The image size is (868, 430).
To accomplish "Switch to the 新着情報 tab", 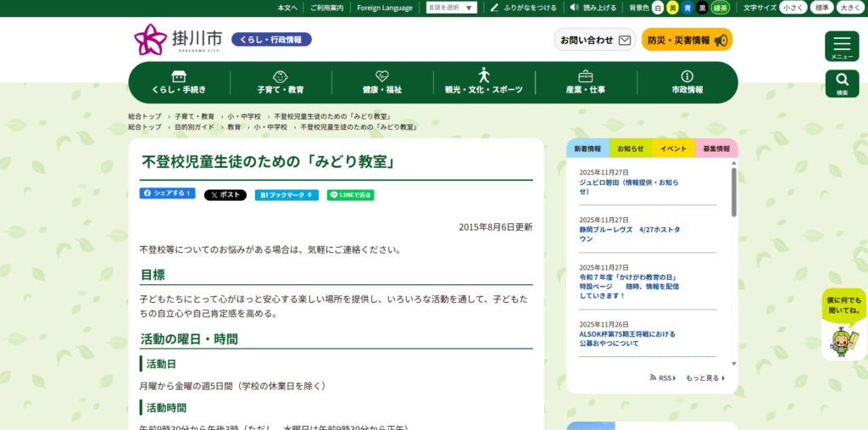I will pyautogui.click(x=587, y=148).
